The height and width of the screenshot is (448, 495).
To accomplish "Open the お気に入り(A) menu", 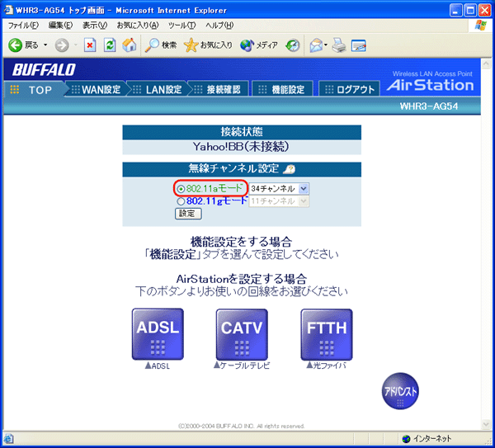I will pos(138,26).
